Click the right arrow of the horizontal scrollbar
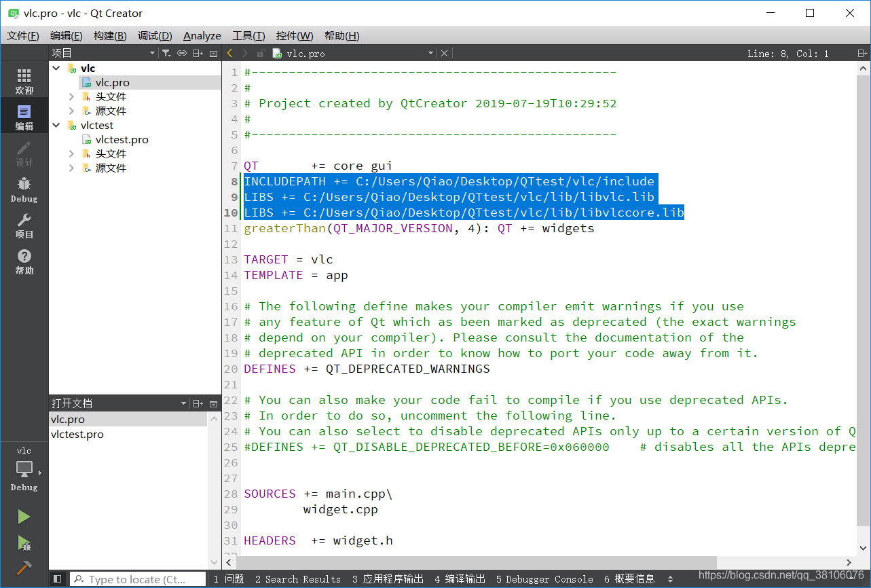Image resolution: width=871 pixels, height=588 pixels. tap(849, 562)
